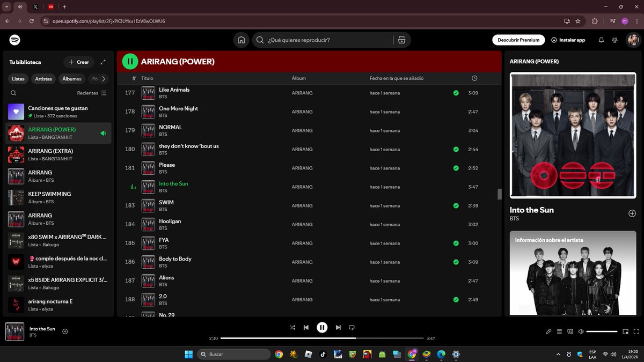Toggle repeat mode
The height and width of the screenshot is (362, 644).
(x=352, y=327)
